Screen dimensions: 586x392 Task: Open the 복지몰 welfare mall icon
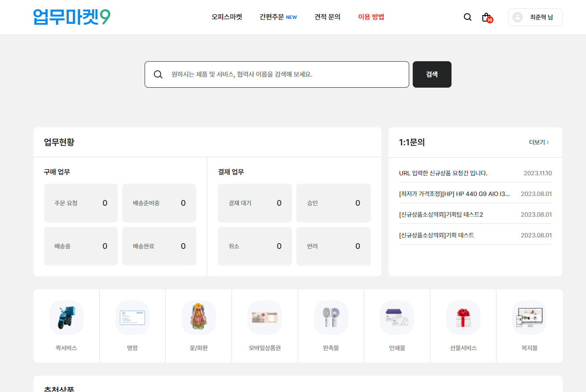529,318
